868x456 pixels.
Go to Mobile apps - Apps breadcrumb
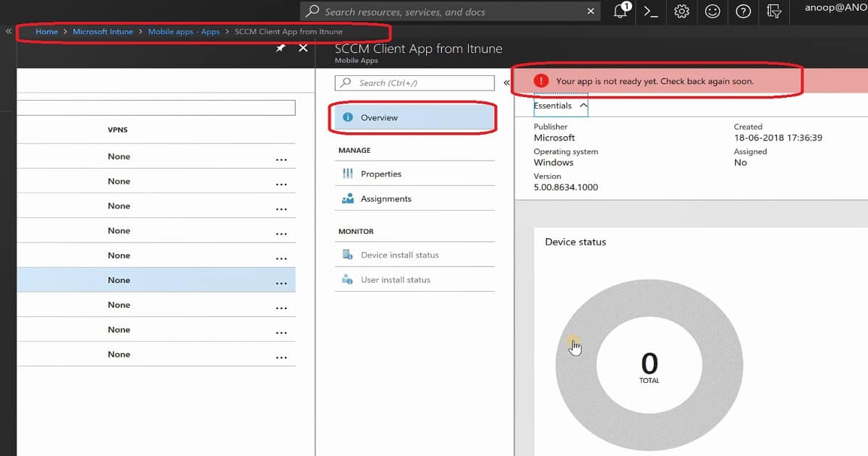(x=184, y=32)
